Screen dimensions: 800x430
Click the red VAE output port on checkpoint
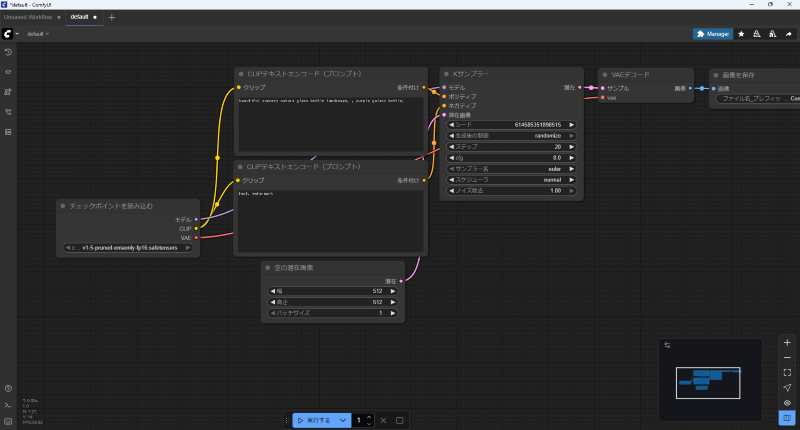pos(196,238)
